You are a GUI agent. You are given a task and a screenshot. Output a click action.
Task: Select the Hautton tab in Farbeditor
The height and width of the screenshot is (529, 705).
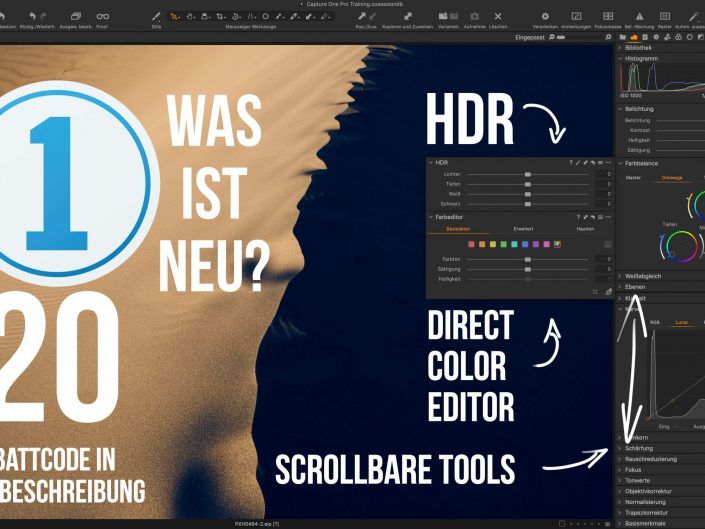(x=585, y=229)
